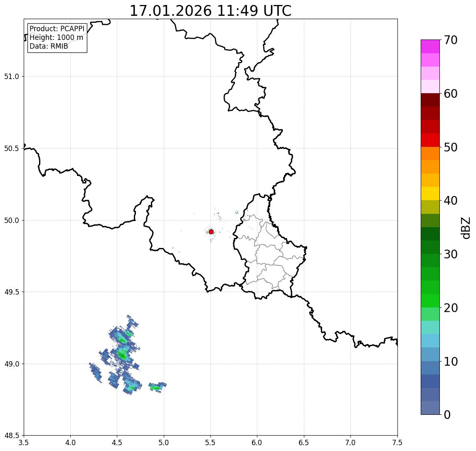
Task: Click the latitude axis label 48.5
Action: click(x=12, y=436)
